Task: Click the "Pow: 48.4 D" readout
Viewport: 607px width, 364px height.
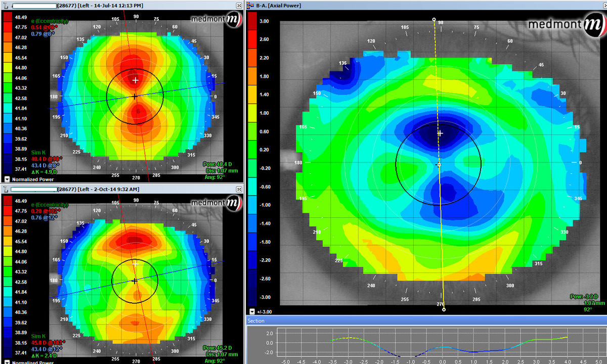Action: 217,164
